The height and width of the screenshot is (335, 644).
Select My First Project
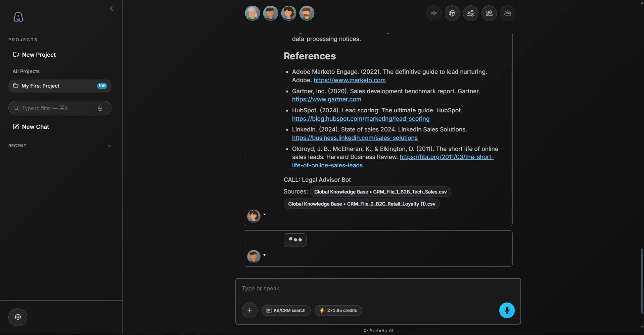(60, 86)
